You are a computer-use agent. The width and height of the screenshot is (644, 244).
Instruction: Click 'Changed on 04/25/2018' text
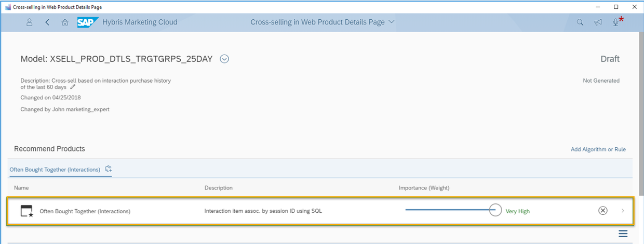point(51,97)
